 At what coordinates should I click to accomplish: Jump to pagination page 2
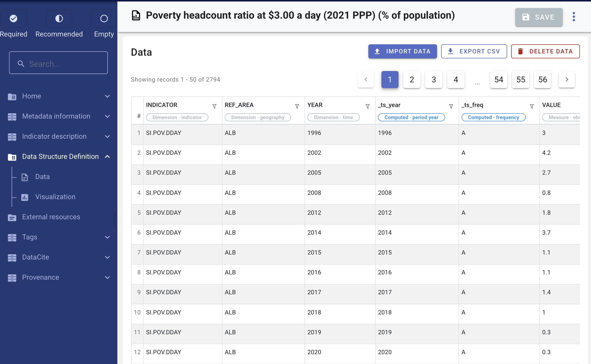coord(412,80)
